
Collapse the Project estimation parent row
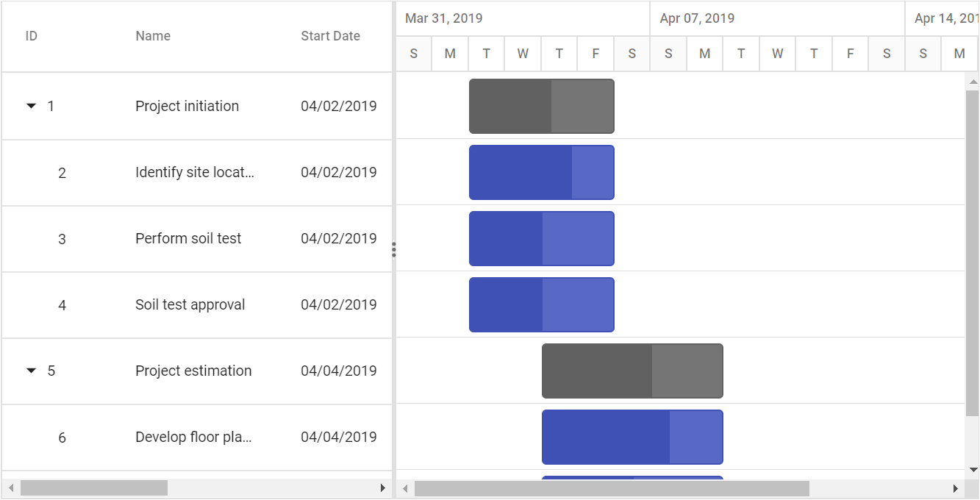[x=31, y=371]
